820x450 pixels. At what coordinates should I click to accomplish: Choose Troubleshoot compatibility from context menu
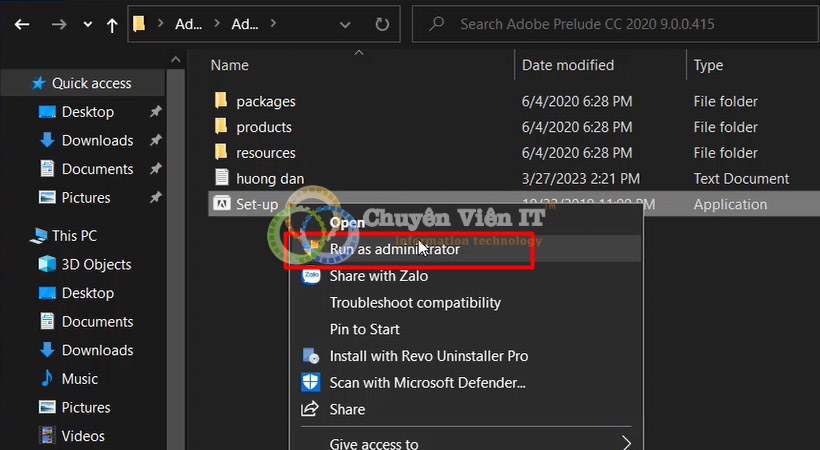pyautogui.click(x=415, y=302)
